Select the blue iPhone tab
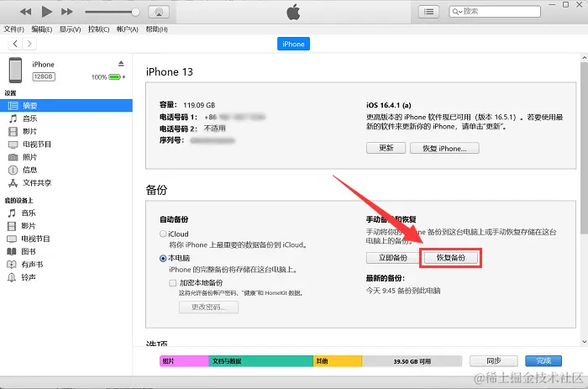 coord(293,44)
